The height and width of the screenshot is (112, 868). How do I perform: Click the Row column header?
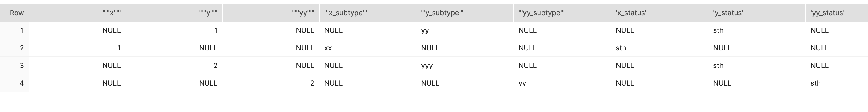[14, 13]
